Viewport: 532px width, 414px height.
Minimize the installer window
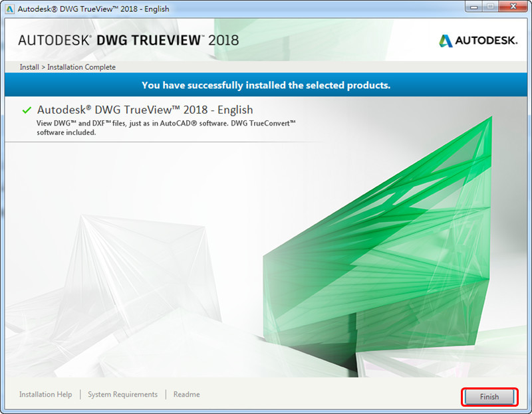[474, 7]
